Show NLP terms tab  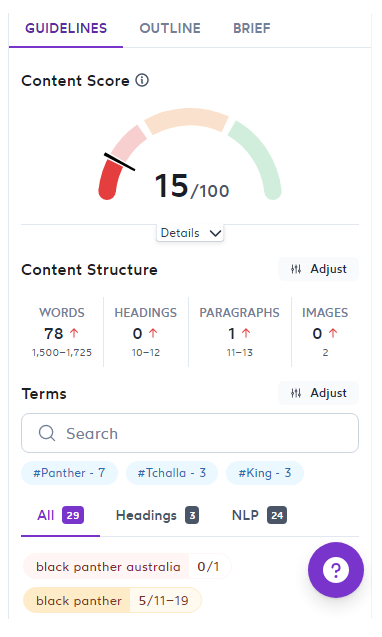tap(259, 515)
